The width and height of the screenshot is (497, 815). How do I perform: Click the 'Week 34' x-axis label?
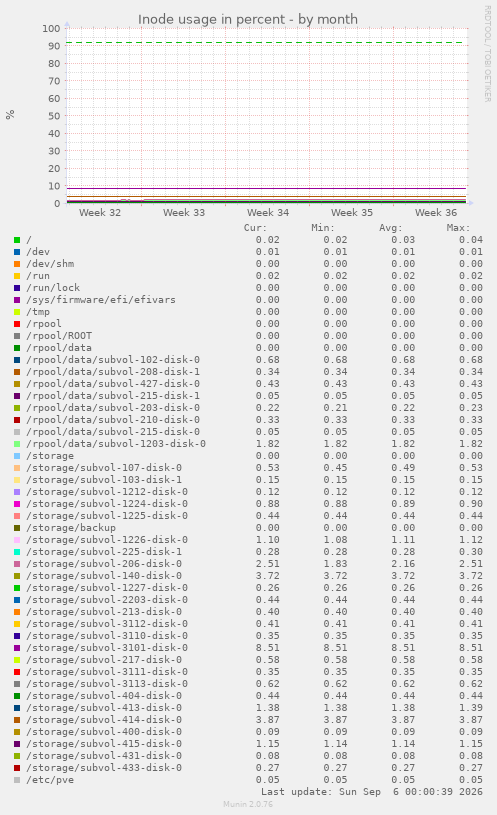point(268,213)
